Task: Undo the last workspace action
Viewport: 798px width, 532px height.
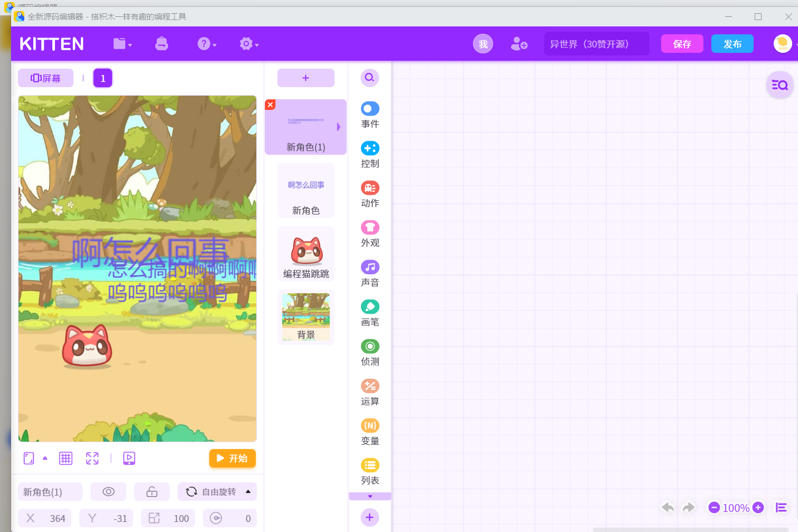Action: click(x=668, y=507)
